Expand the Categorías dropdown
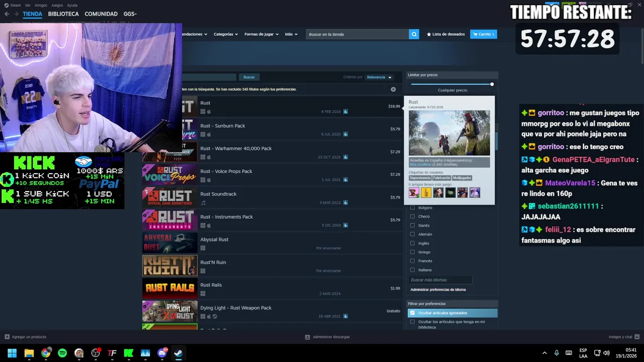644x362 pixels. point(226,34)
